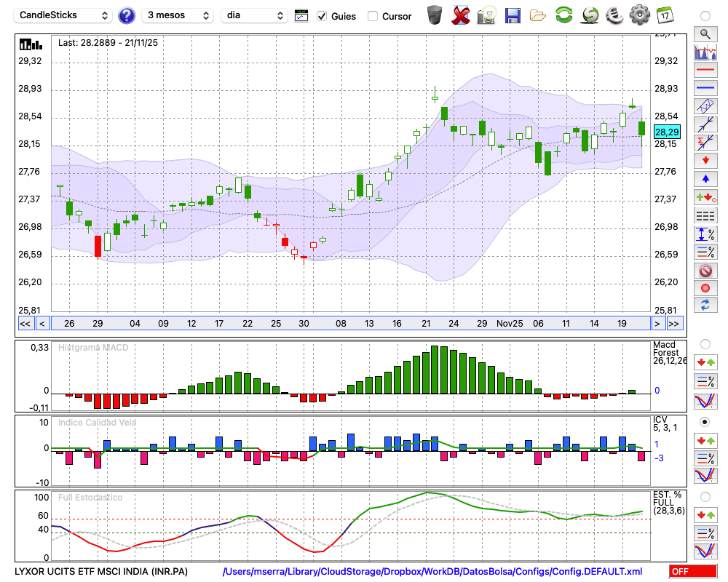Click the red prohibition sign tool

[705, 271]
